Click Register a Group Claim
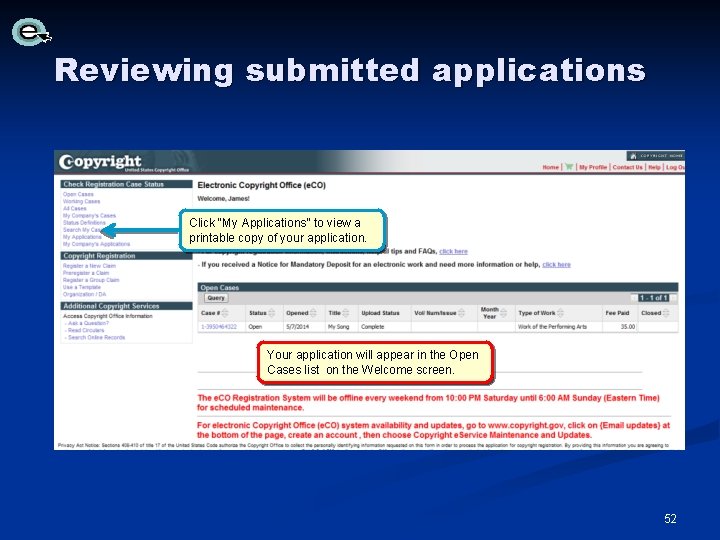Image resolution: width=720 pixels, height=540 pixels. tap(91, 280)
